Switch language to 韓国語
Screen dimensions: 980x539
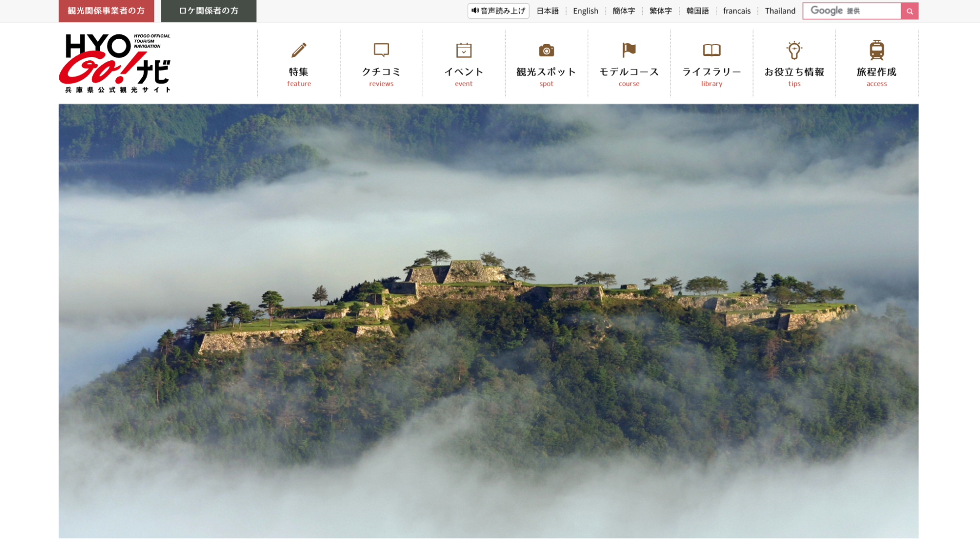tap(697, 11)
